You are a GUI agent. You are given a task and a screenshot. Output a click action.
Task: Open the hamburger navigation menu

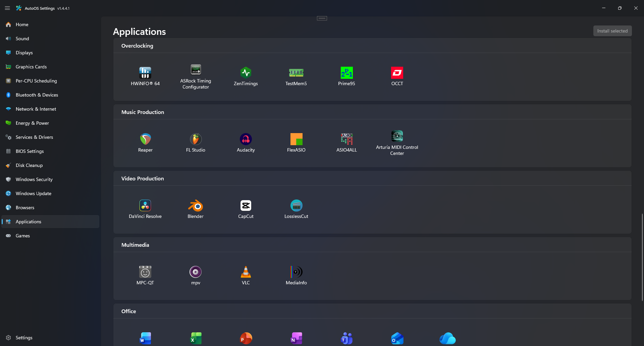pyautogui.click(x=7, y=8)
